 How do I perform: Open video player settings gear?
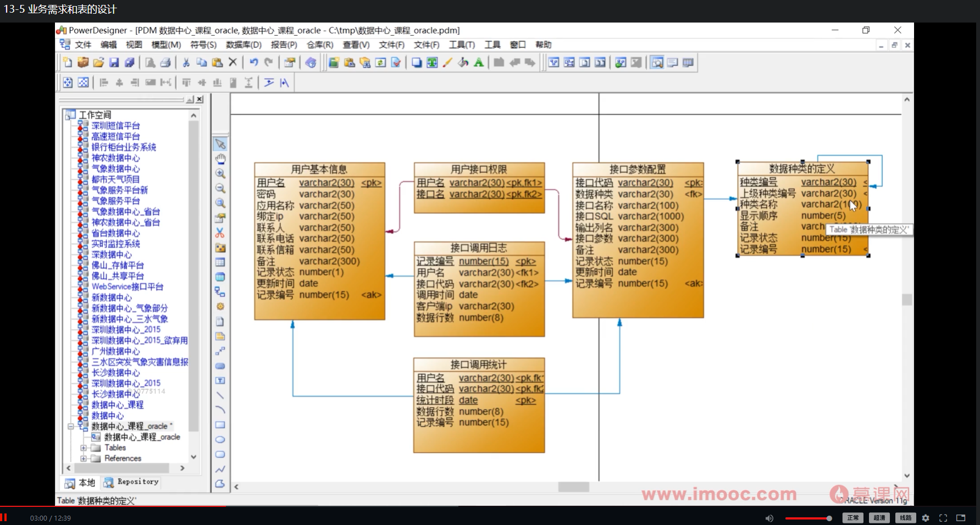(926, 518)
